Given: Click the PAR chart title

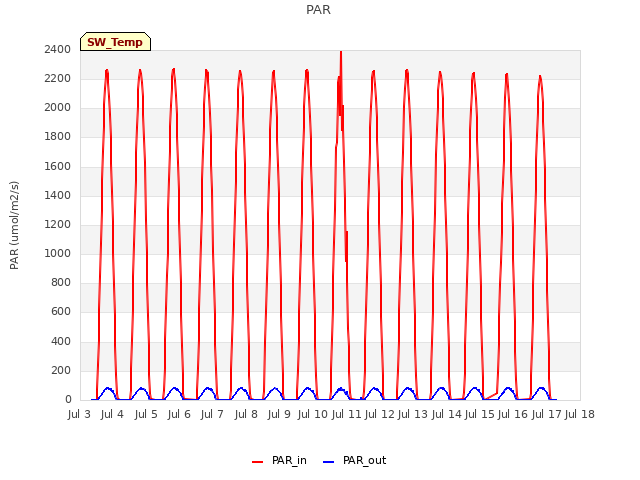Looking at the screenshot, I should [318, 10].
